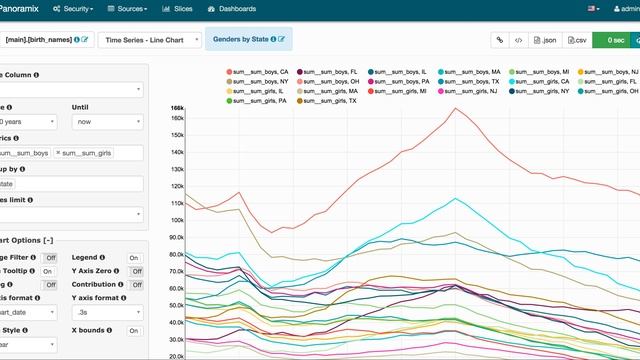Toggle sum__sum_girls, MI legend entry

pos(397,91)
